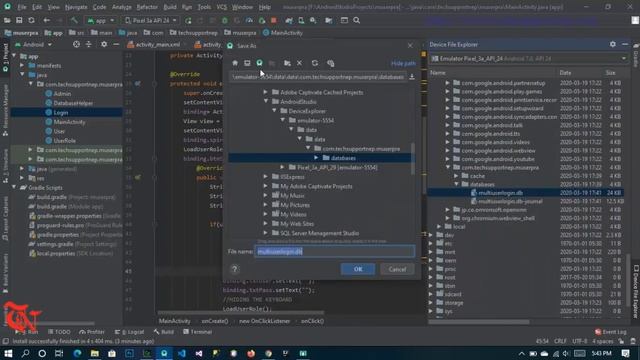Viewport: 640px width, 360px height.
Task: Open Build menu
Action: point(170,7)
